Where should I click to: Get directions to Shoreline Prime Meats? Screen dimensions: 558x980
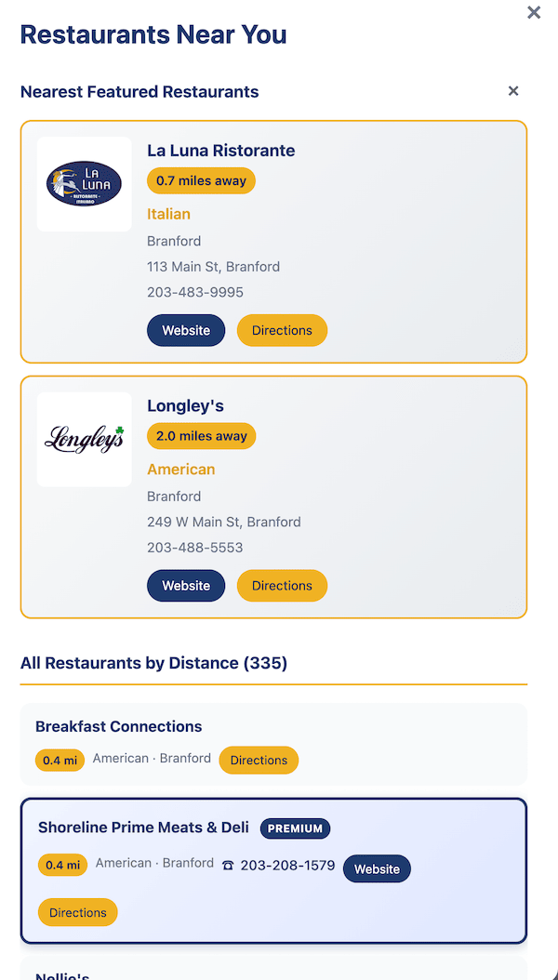click(77, 912)
